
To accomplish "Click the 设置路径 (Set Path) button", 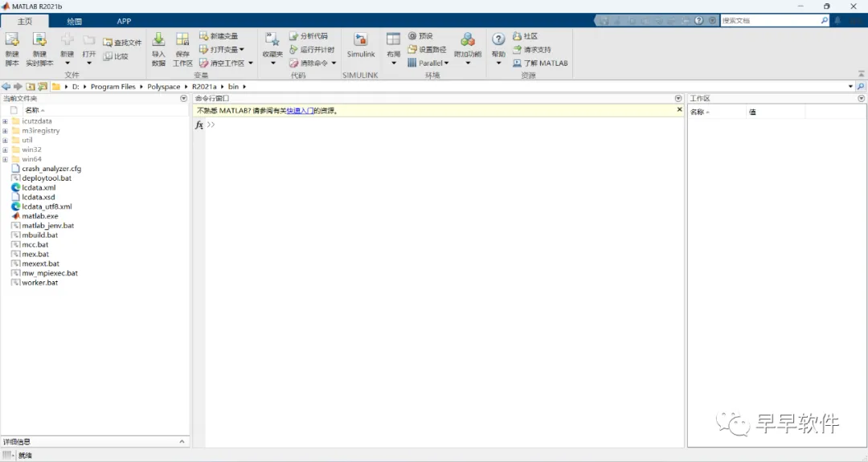I will (427, 50).
